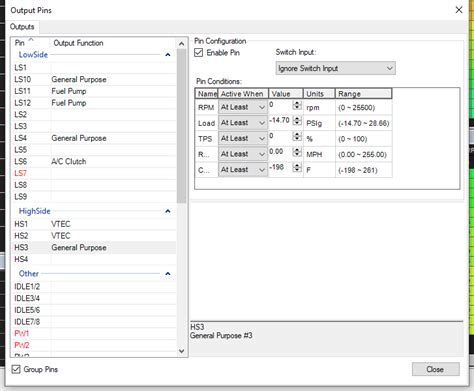Click the MPH value field showing 0.00
Viewport: 474px width, 391px height.
click(281, 152)
